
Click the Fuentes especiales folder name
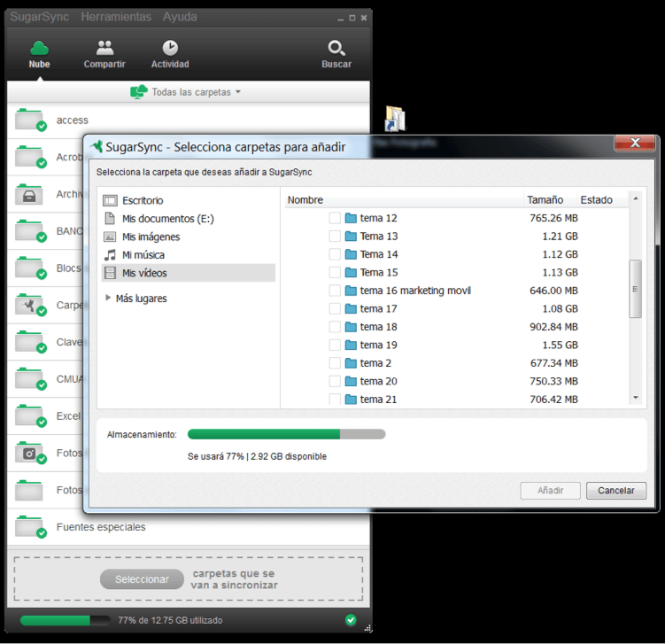coord(101,527)
